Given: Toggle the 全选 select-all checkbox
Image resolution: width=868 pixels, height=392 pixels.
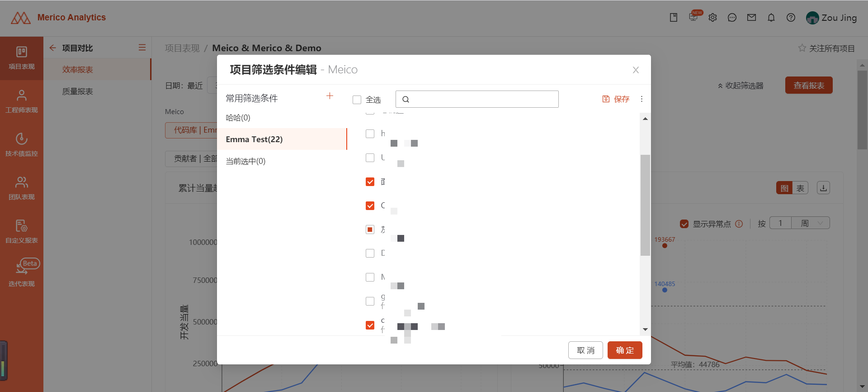Looking at the screenshot, I should coord(357,100).
